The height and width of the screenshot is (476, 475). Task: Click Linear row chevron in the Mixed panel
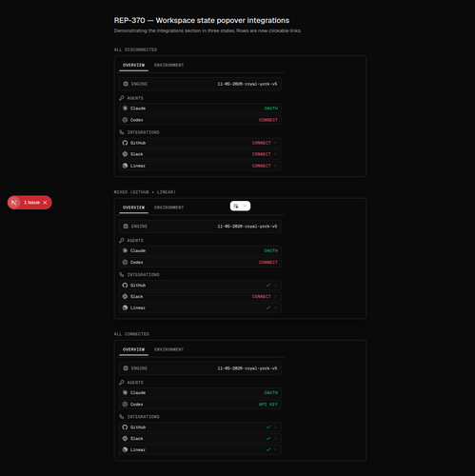click(275, 307)
